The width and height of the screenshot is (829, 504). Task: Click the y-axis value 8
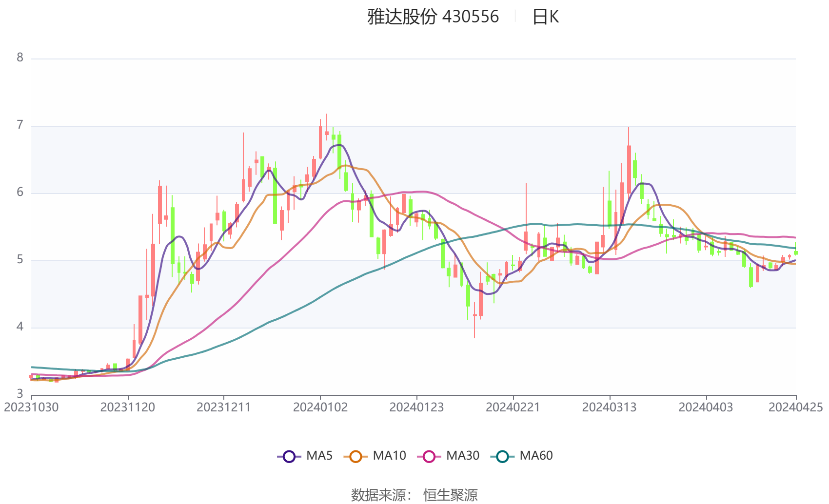click(x=20, y=58)
